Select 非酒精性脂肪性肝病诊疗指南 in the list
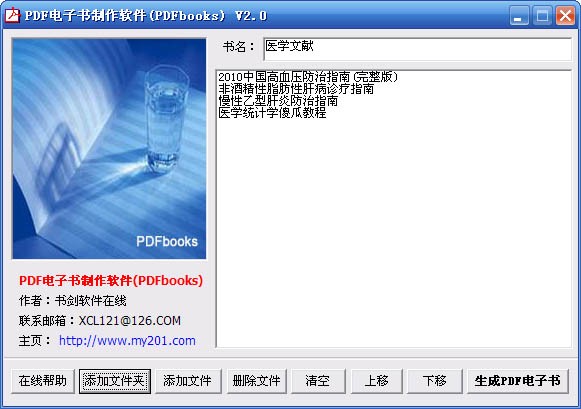The width and height of the screenshot is (581, 409). click(296, 89)
